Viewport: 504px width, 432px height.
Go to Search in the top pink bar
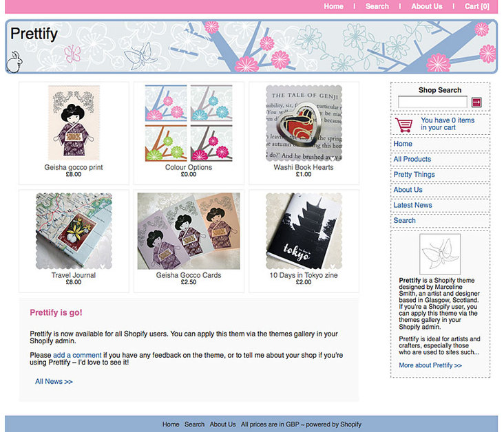[377, 6]
